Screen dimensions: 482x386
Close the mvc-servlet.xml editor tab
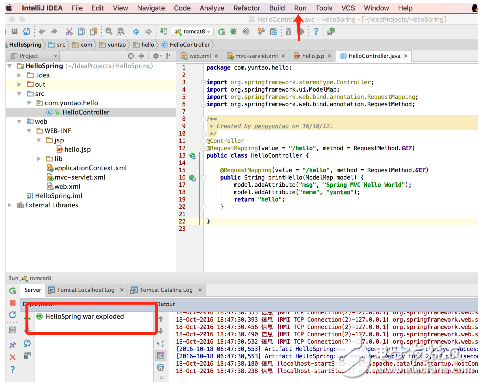pos(283,56)
